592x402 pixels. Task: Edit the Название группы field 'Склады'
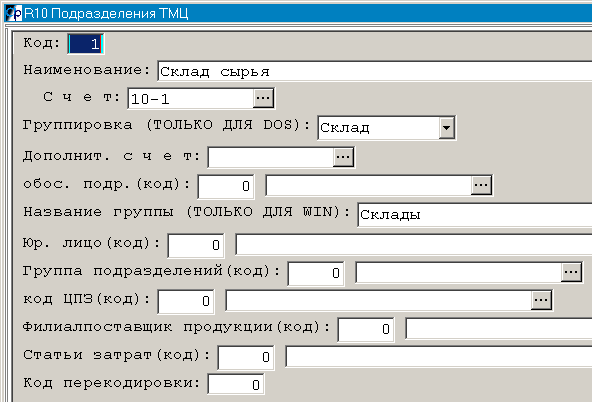pyautogui.click(x=475, y=215)
